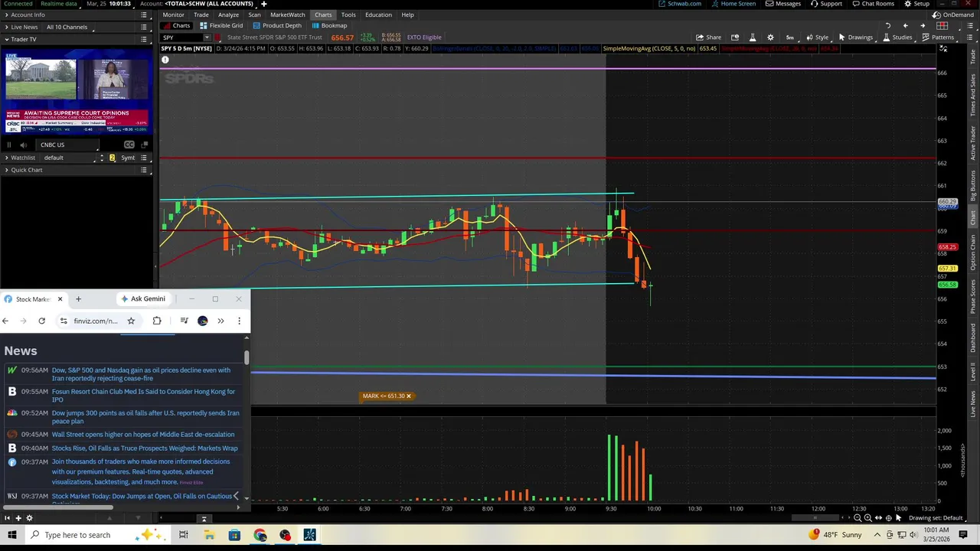Open the chart Style menu
The height and width of the screenshot is (551, 980).
click(817, 37)
